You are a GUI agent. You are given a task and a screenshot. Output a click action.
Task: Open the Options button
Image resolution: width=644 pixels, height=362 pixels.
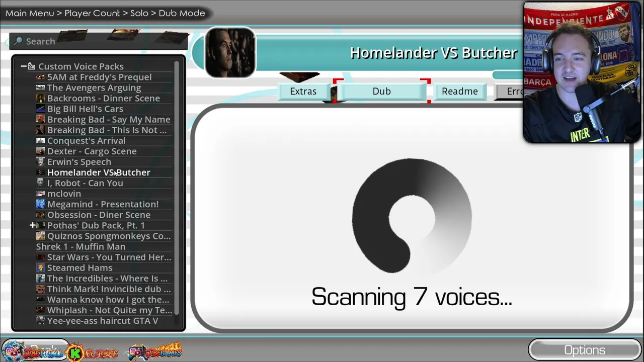[585, 350]
